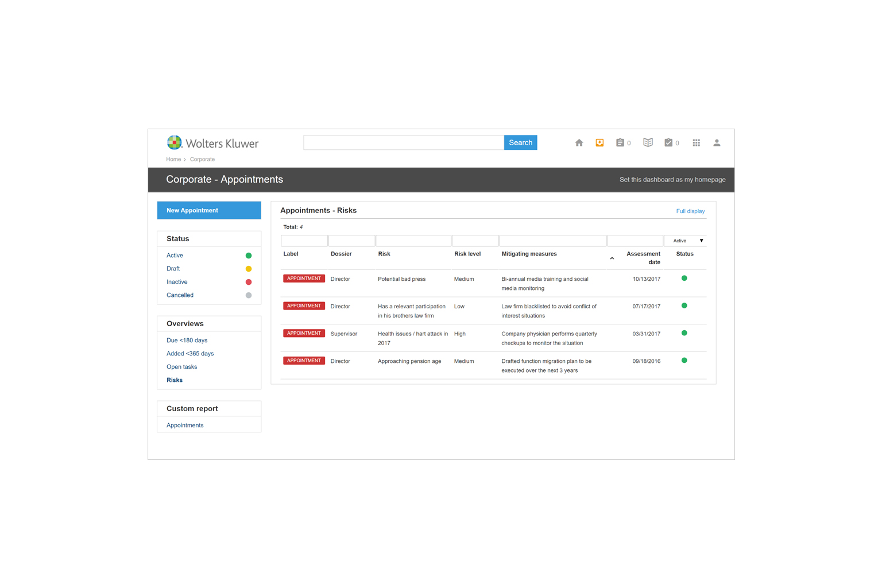This screenshot has height=588, width=882.
Task: Open Full display link
Action: click(690, 211)
